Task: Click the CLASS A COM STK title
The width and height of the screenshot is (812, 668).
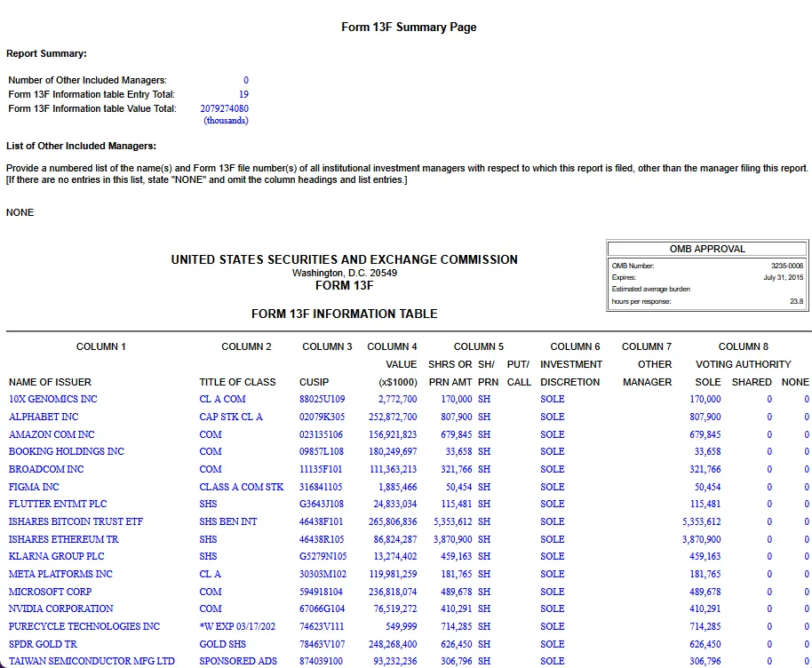Action: click(x=242, y=487)
